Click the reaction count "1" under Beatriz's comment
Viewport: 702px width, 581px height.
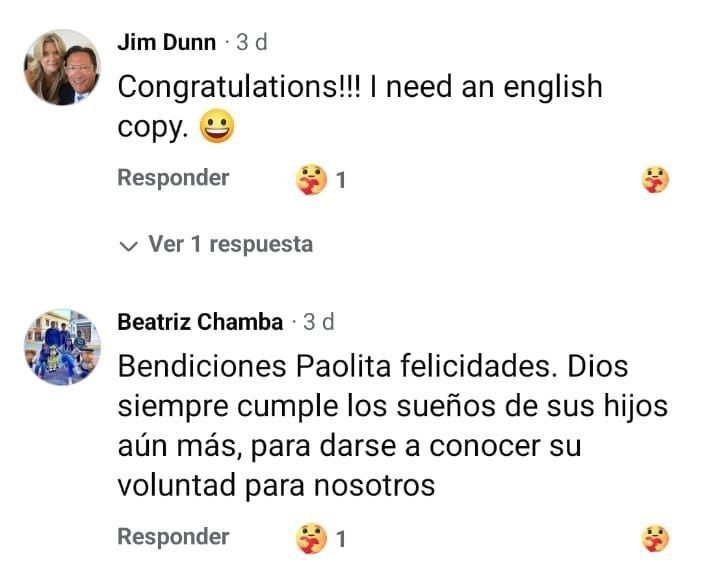341,539
